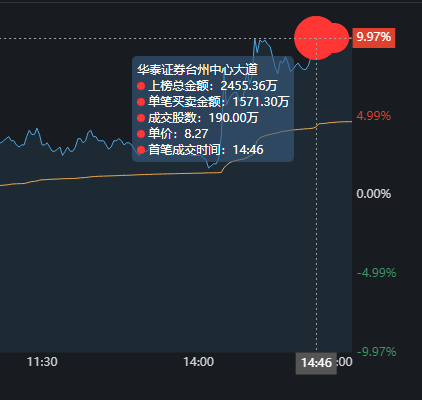
Task: Click the 4.99% axis label
Action: [373, 116]
